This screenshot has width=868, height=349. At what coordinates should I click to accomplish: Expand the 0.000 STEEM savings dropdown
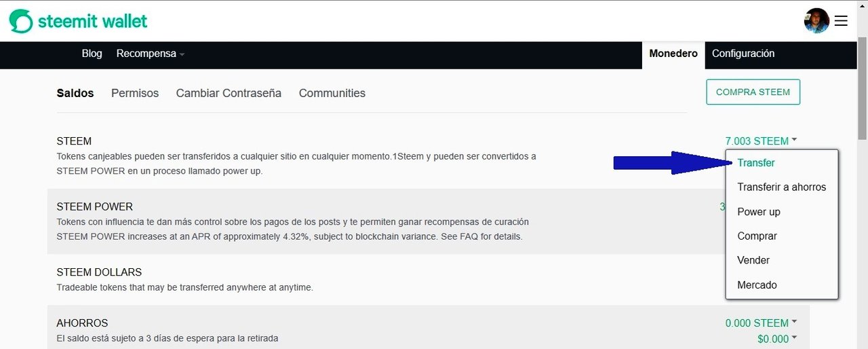pos(761,323)
